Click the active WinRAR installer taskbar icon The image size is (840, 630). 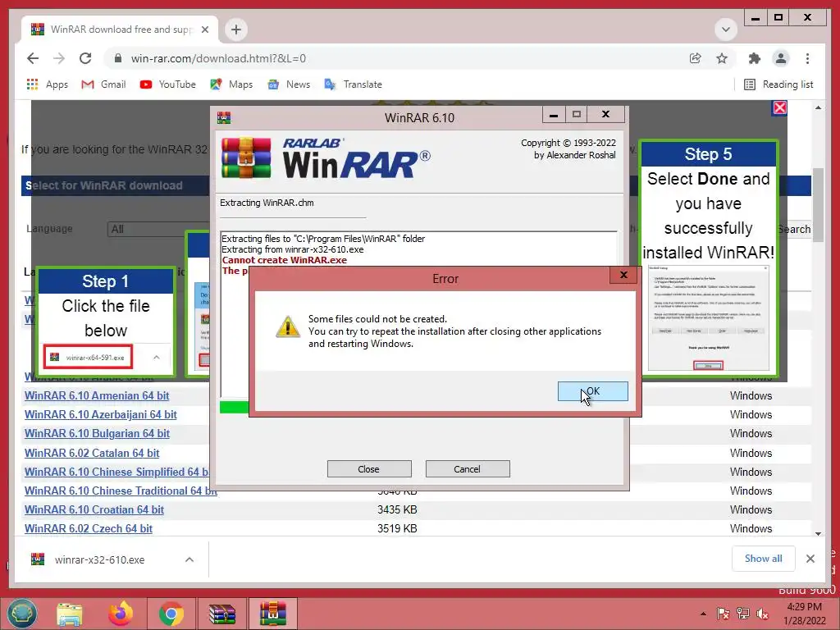click(272, 614)
